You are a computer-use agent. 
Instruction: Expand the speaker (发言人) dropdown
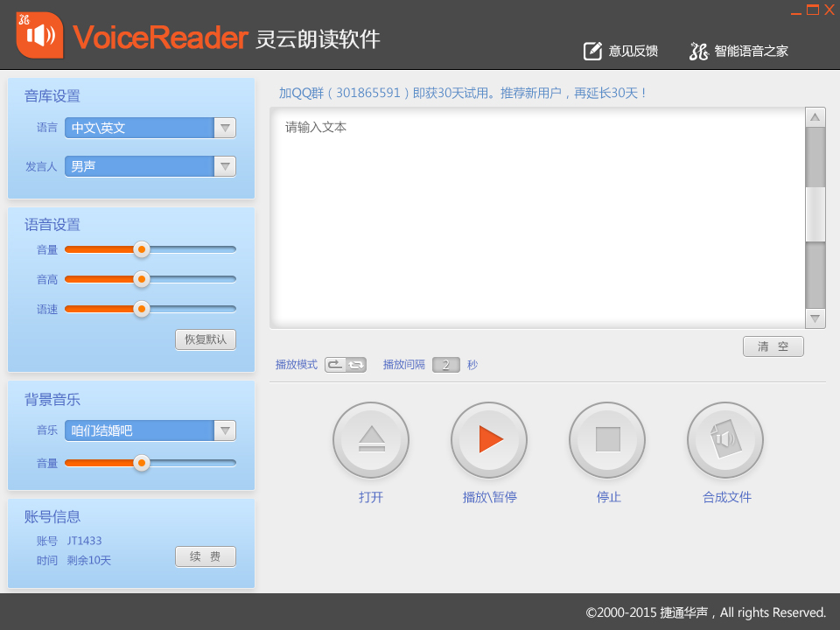(225, 166)
